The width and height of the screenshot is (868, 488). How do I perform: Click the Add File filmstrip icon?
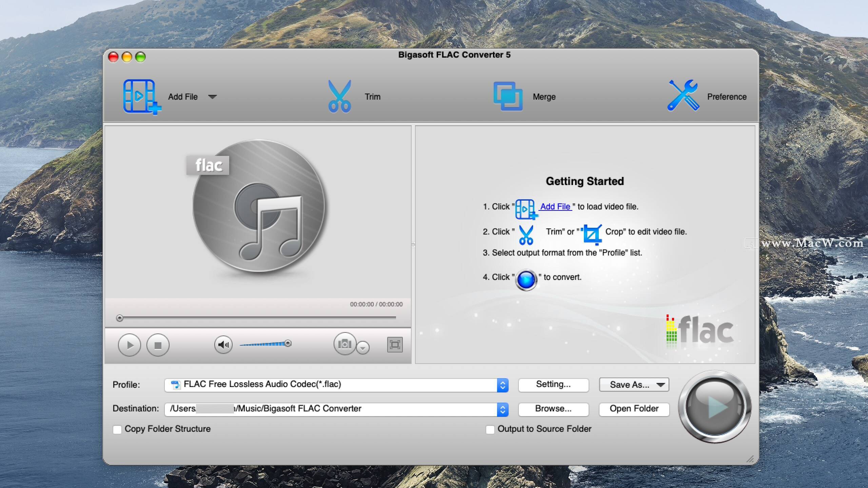pyautogui.click(x=142, y=97)
